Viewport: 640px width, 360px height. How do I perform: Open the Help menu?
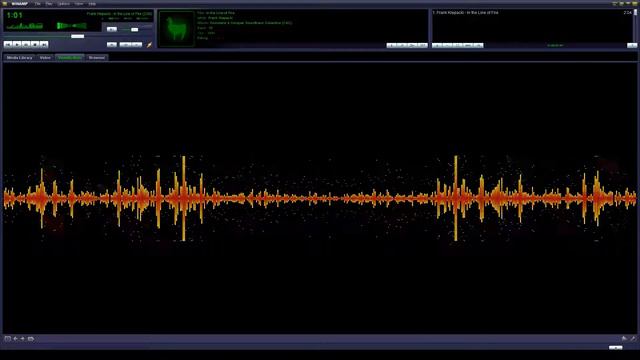pos(92,4)
